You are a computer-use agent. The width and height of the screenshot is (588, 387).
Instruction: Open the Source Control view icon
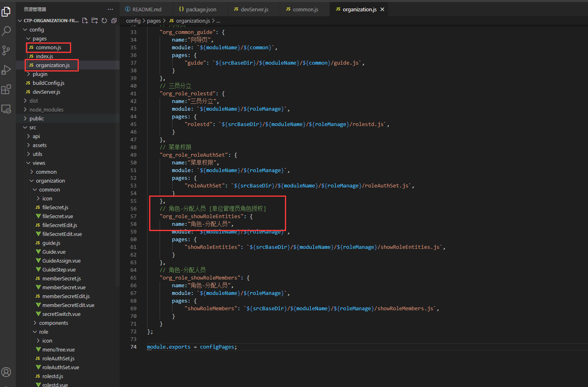coord(6,50)
